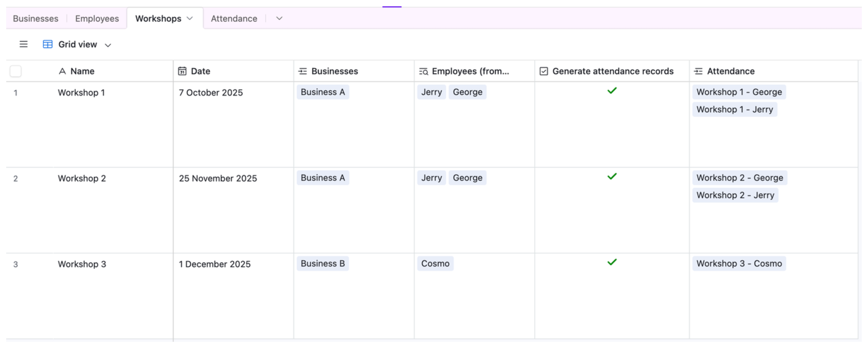
Task: Switch to the Businesses table tab
Action: point(36,19)
